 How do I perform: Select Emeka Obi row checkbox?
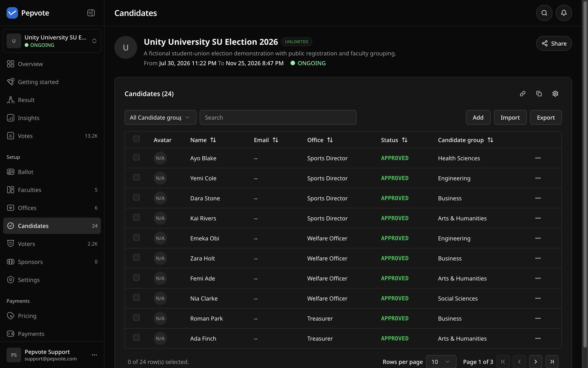136,238
